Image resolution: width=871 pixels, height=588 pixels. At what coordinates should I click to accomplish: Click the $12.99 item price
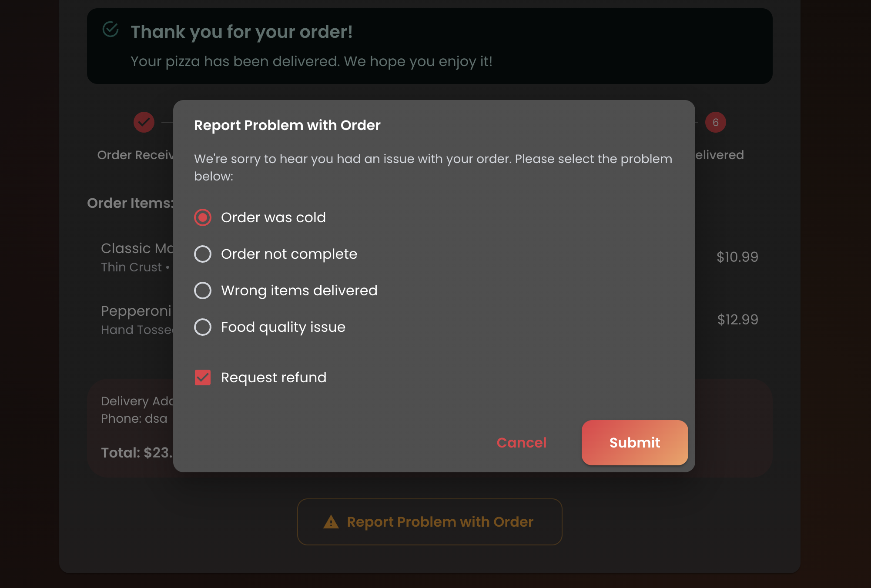[x=737, y=320]
